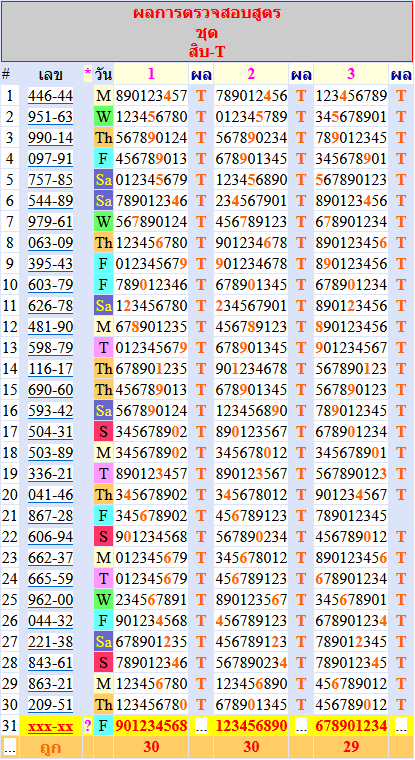
Task: Click the pink asterisk column header
Action: (88, 74)
